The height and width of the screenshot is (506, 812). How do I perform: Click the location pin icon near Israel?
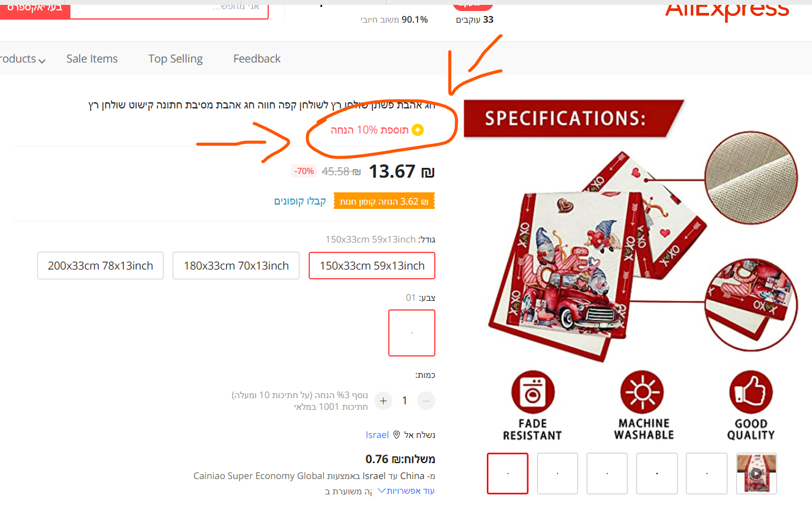pyautogui.click(x=396, y=434)
